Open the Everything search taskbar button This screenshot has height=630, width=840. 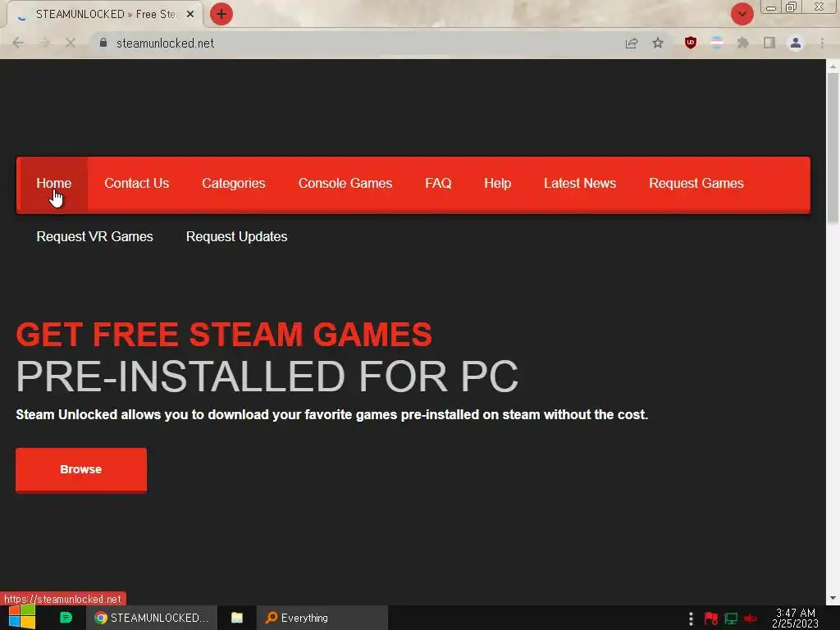tap(322, 618)
